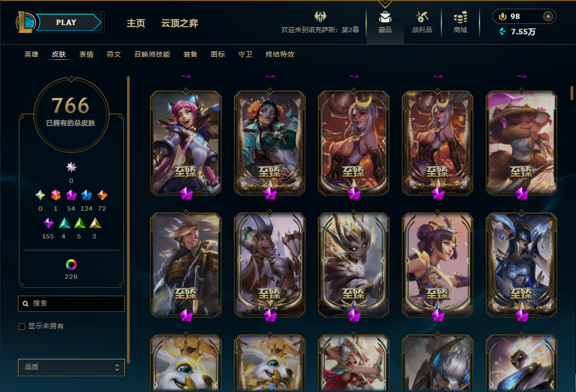Open the 商城 store coins icon
Image resolution: width=576 pixels, height=392 pixels.
tap(460, 17)
